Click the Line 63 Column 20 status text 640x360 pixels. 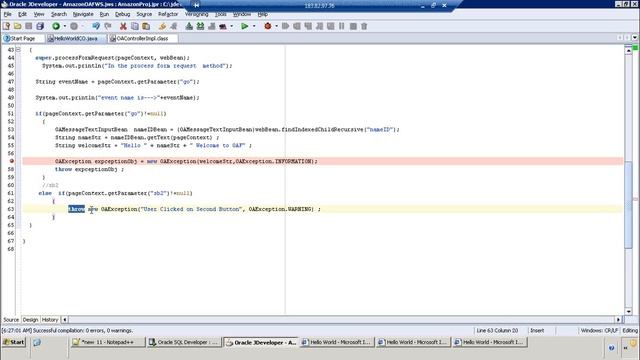497,330
